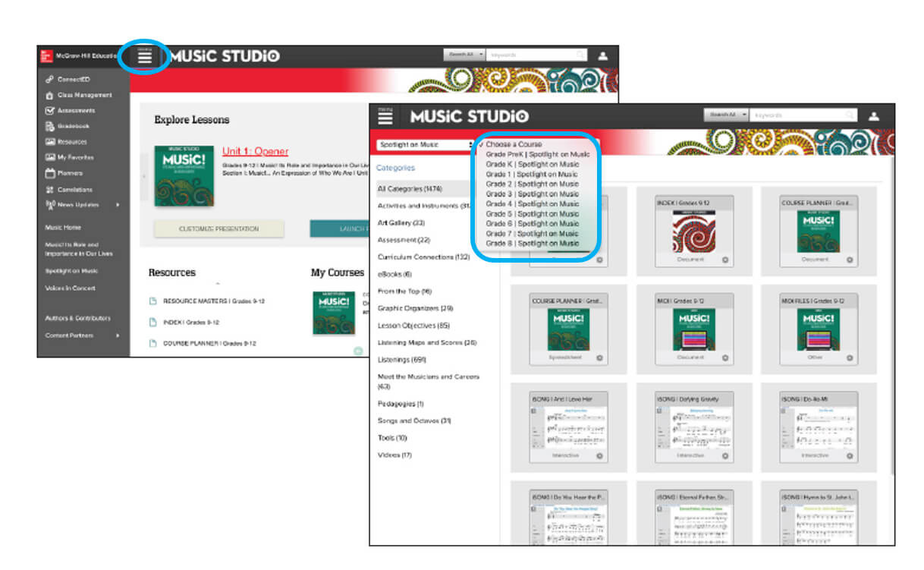Select Grade K Spotlight on Music
924x570 pixels.
point(532,164)
